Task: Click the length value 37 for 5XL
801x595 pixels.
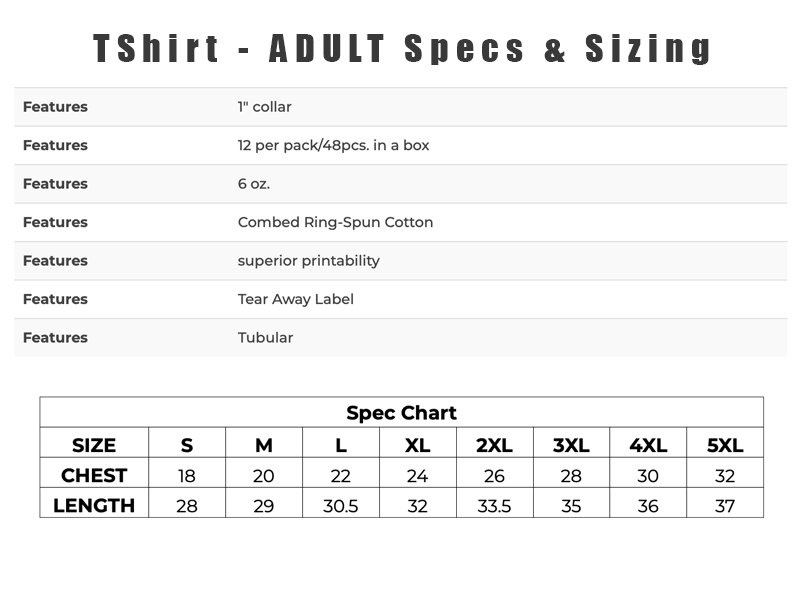Action: pos(725,506)
